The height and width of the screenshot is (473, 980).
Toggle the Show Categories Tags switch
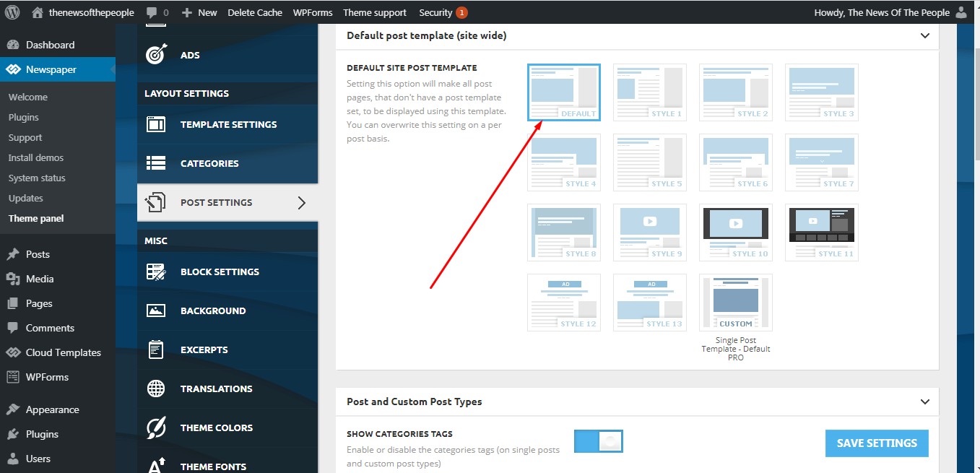point(598,441)
